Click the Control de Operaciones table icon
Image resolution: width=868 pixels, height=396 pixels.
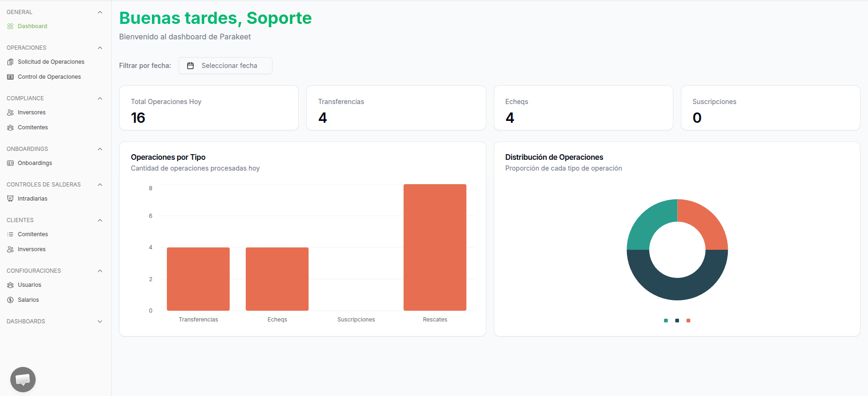(10, 77)
